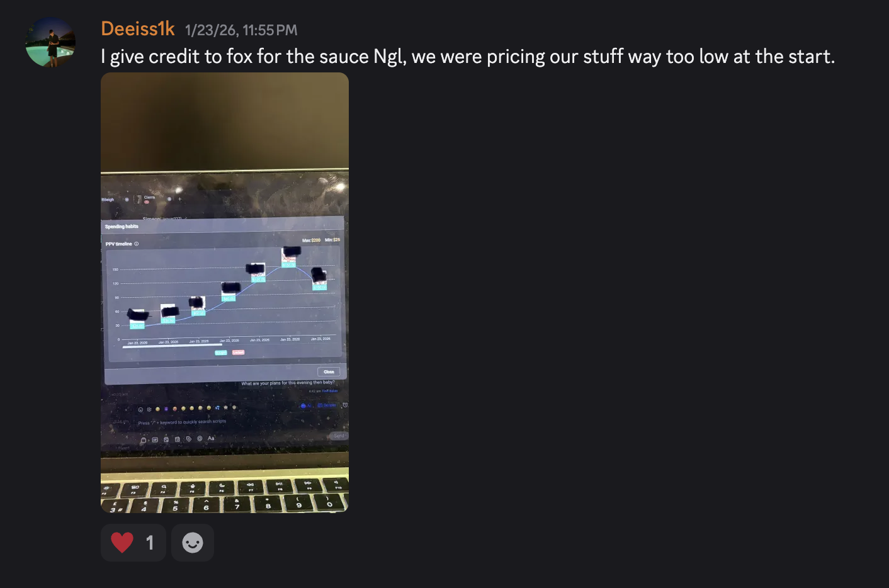The width and height of the screenshot is (889, 588).
Task: Click the $25.00 point on PPV timeline
Action: pos(137,325)
